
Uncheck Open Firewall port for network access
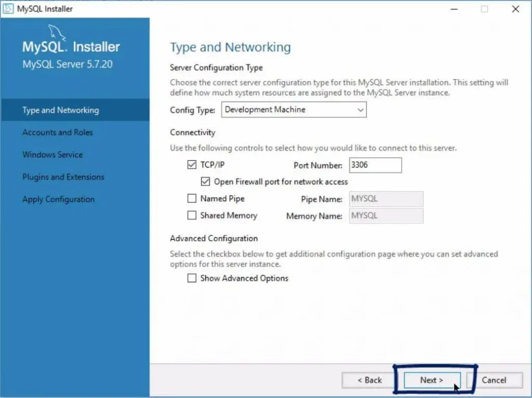pos(205,182)
